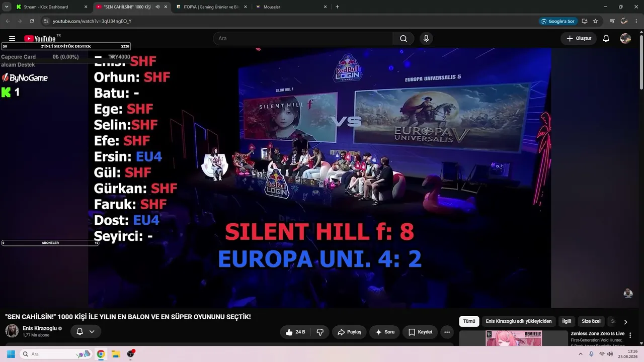Bookmark this page with the star icon

tap(595, 21)
